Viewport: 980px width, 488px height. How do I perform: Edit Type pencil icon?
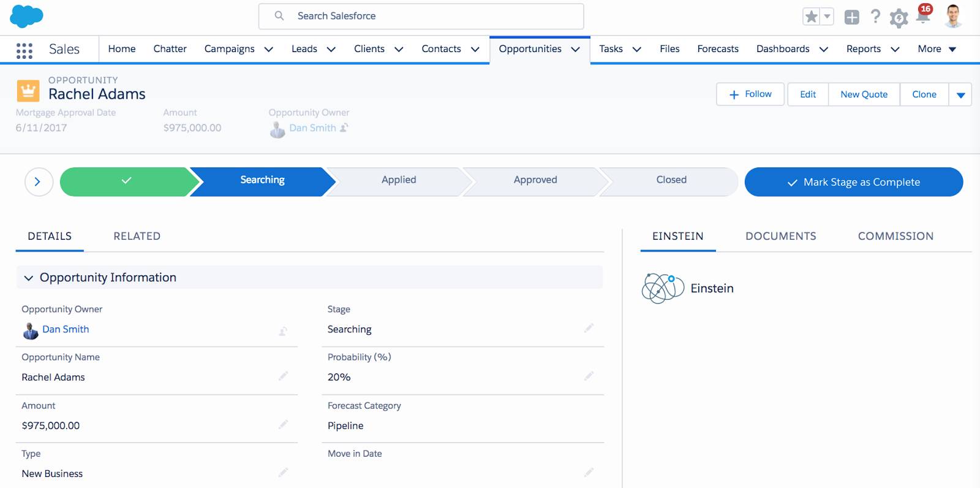pyautogui.click(x=283, y=472)
